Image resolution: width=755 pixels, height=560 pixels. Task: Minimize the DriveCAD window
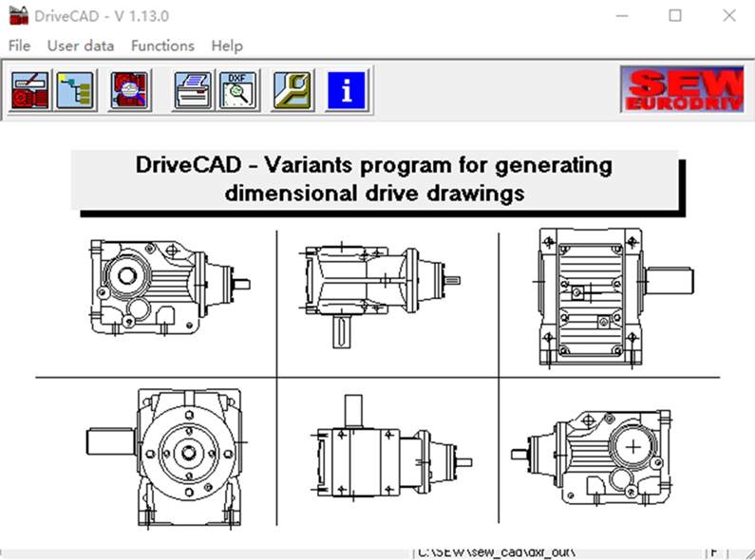click(x=622, y=16)
